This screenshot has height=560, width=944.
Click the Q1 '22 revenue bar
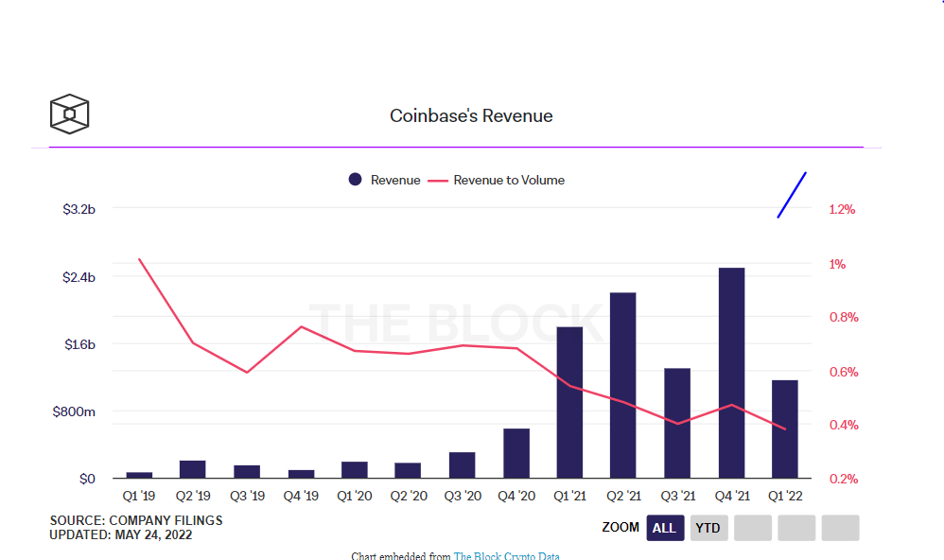pos(785,429)
